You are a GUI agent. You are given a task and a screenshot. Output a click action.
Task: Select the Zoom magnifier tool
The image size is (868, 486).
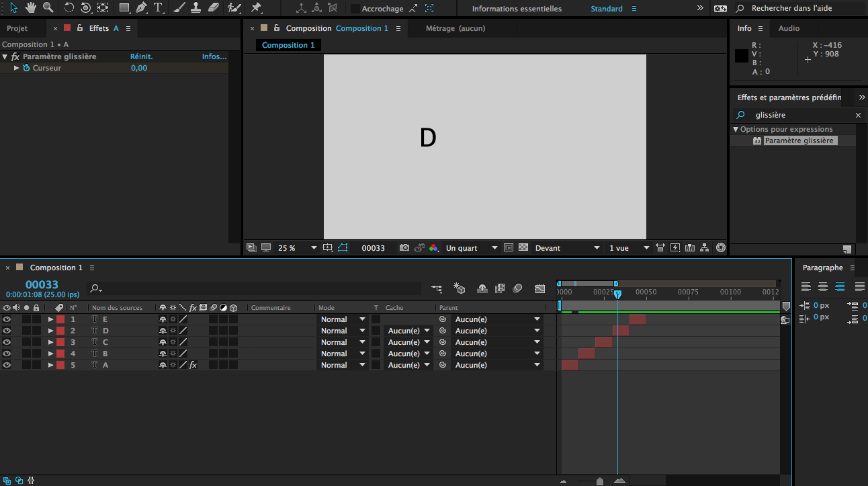[x=48, y=8]
